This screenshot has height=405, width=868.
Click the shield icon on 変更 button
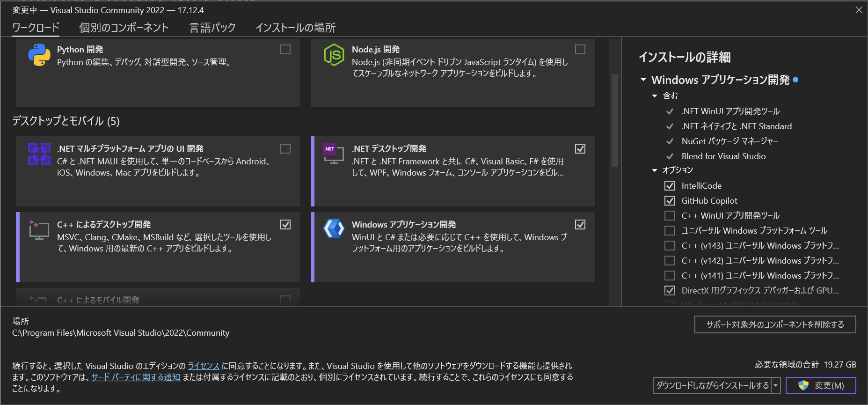click(x=803, y=385)
